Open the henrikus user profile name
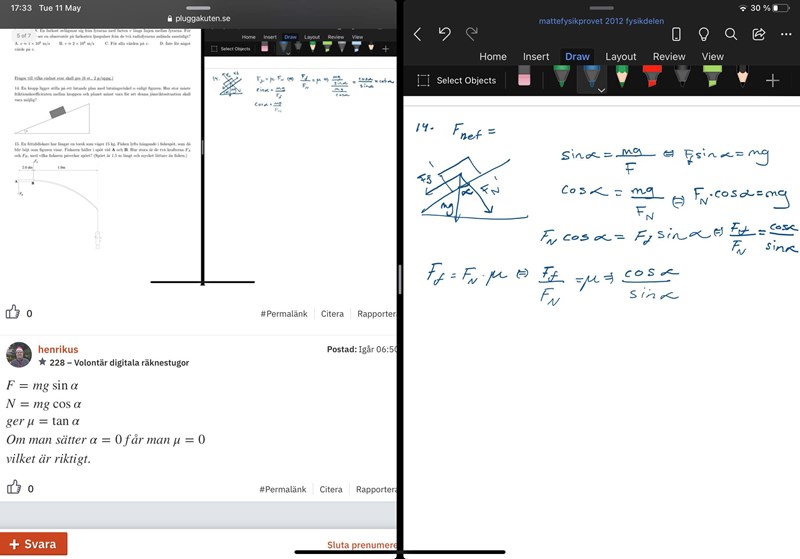 [x=57, y=349]
